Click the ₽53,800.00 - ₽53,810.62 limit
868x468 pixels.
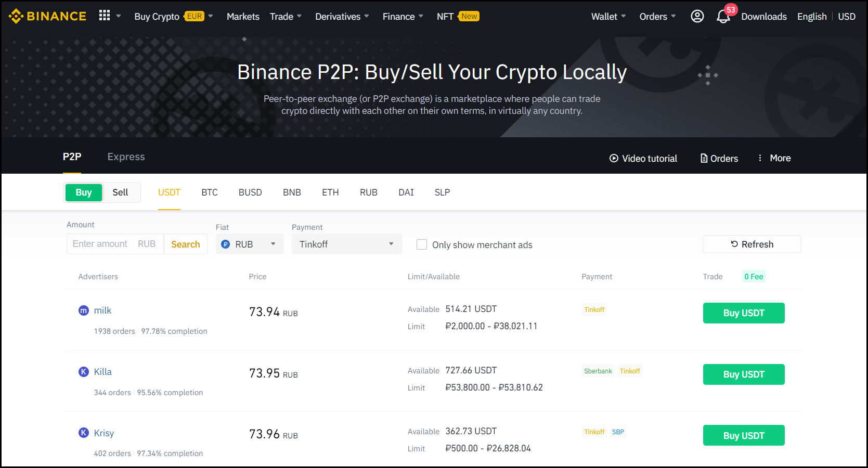pos(494,387)
